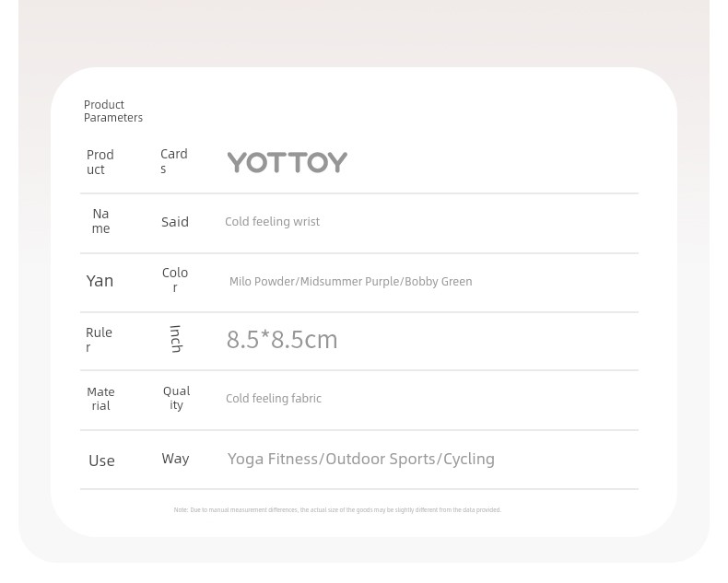Image resolution: width=728 pixels, height=583 pixels.
Task: Click the 8.5*8.5cm size value
Action: click(282, 339)
